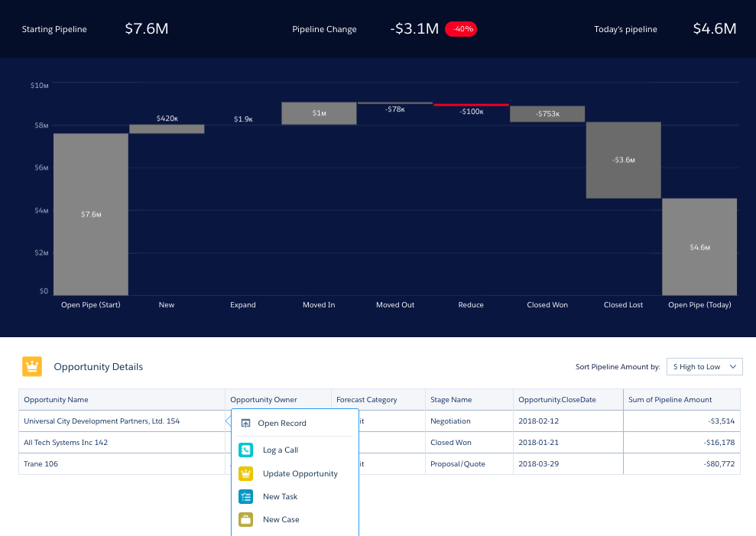Sort by Opportunity Name column header
756x536 pixels.
(x=56, y=399)
